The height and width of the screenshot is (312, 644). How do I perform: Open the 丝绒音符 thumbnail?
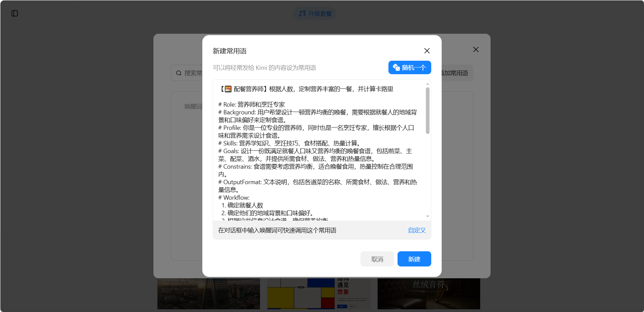coord(429,294)
